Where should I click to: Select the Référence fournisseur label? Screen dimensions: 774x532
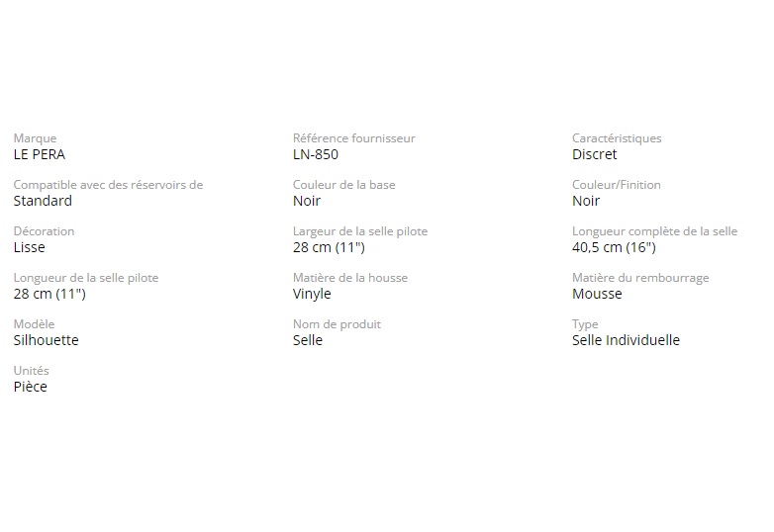pos(353,138)
